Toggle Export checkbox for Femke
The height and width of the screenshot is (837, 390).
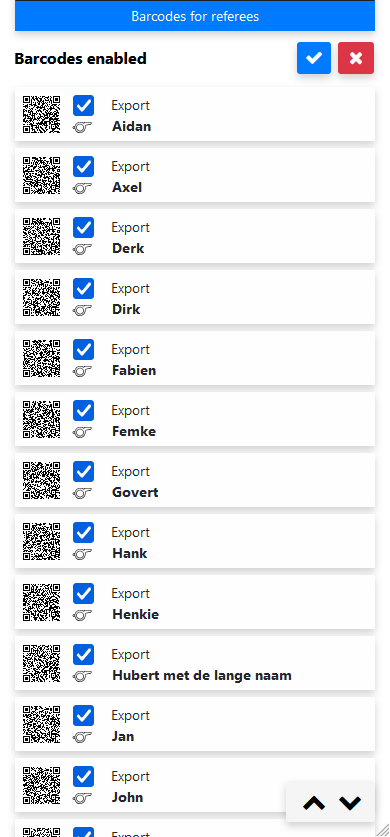point(83,410)
